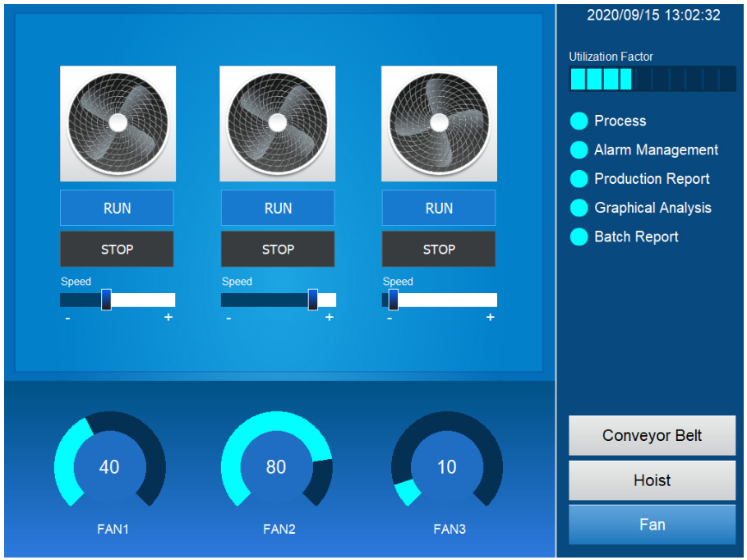Increase second fan speed with plus sign

(330, 318)
